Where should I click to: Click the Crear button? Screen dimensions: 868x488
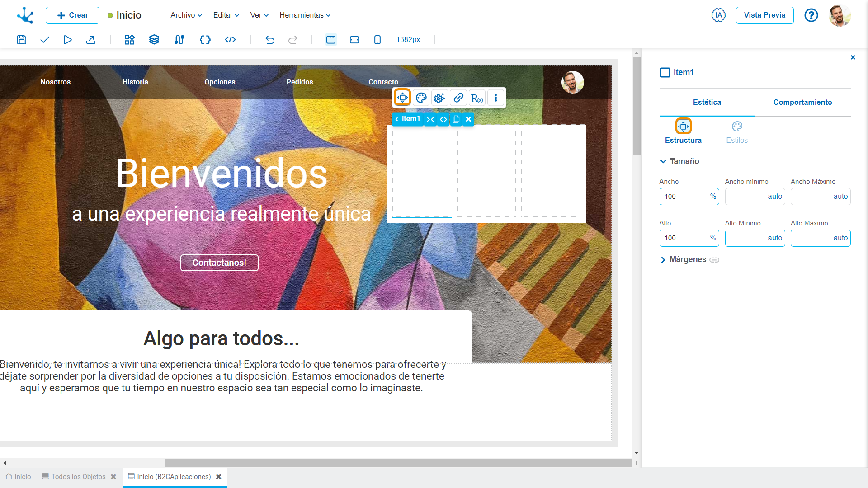click(72, 15)
